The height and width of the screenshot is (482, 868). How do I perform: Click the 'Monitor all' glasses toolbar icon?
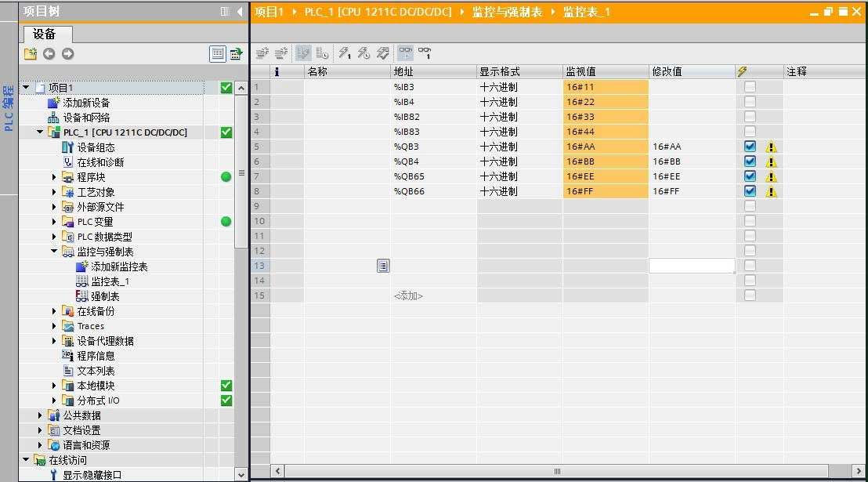click(x=405, y=53)
